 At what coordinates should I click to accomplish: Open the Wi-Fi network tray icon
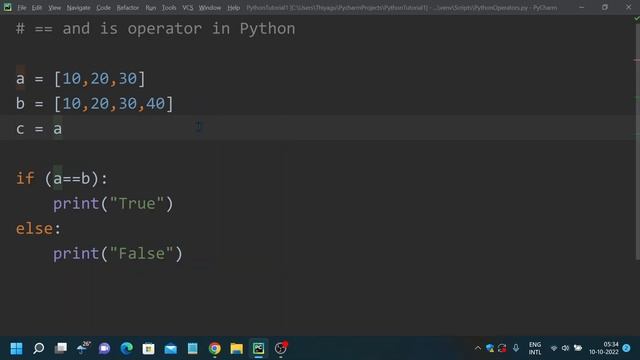[x=554, y=348]
